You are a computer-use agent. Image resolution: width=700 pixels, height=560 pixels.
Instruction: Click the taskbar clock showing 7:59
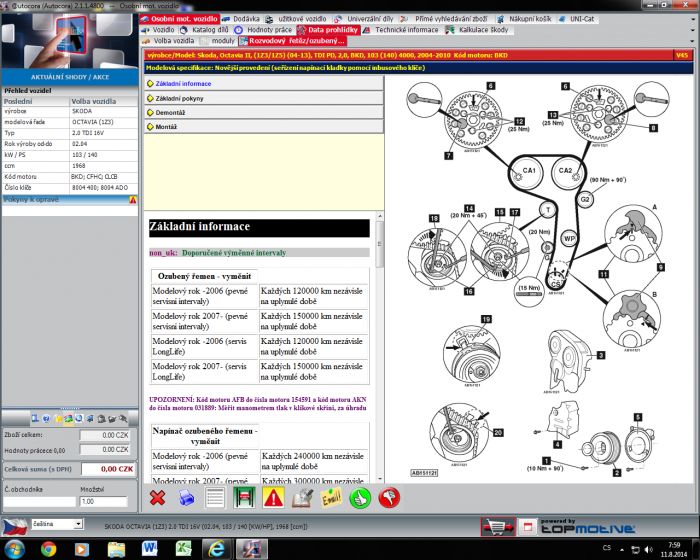click(674, 549)
